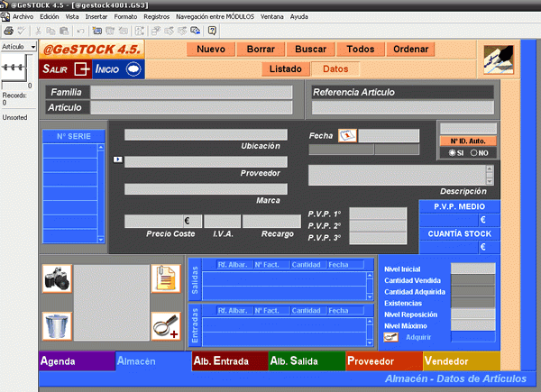The width and height of the screenshot is (541, 392).
Task: Click the application icon in the menu bar
Action: coord(5,16)
